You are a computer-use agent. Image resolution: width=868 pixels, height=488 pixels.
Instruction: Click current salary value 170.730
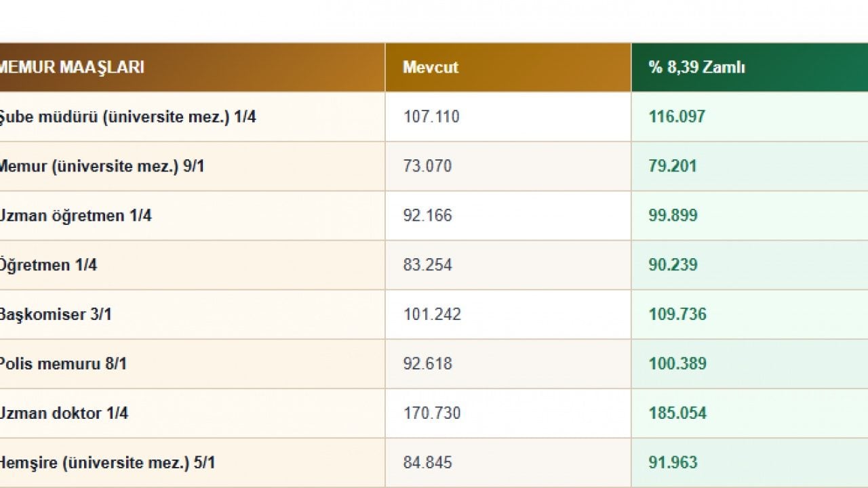pyautogui.click(x=432, y=413)
